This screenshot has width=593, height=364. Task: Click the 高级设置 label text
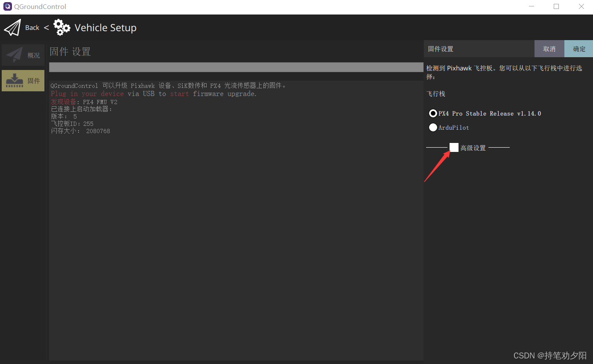(473, 148)
